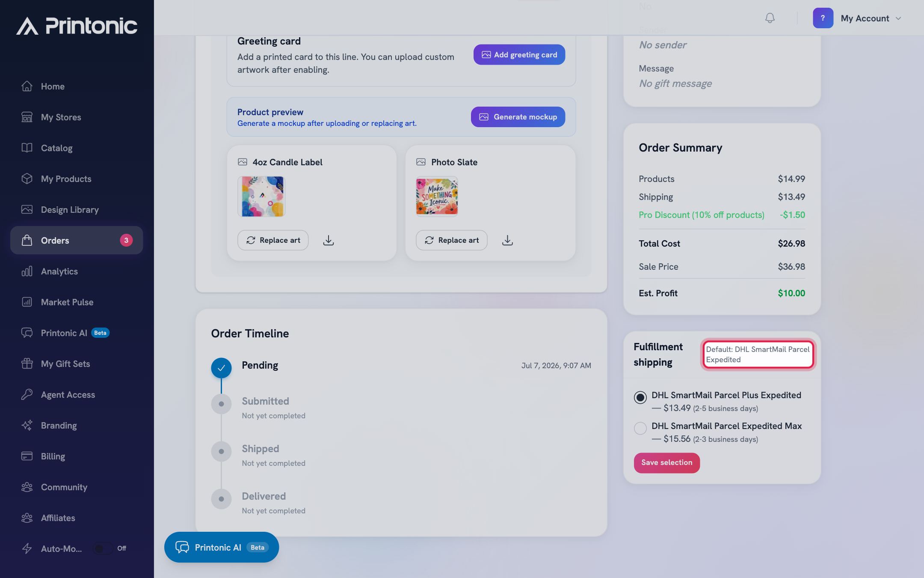
Task: Click the My Gift Sets gift icon
Action: coord(27,363)
